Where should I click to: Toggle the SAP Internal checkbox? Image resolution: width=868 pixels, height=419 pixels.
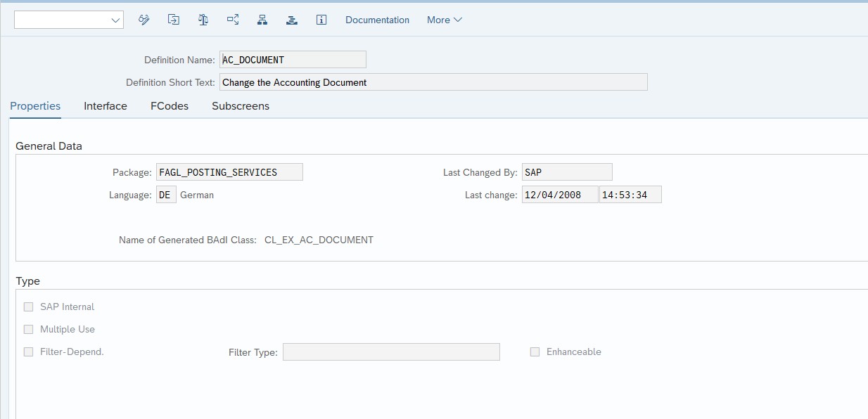click(x=29, y=307)
